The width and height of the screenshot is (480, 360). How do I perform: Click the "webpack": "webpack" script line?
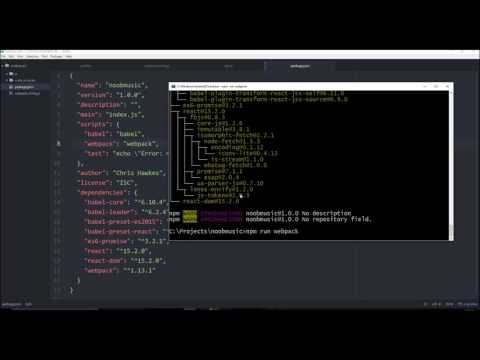[122, 144]
